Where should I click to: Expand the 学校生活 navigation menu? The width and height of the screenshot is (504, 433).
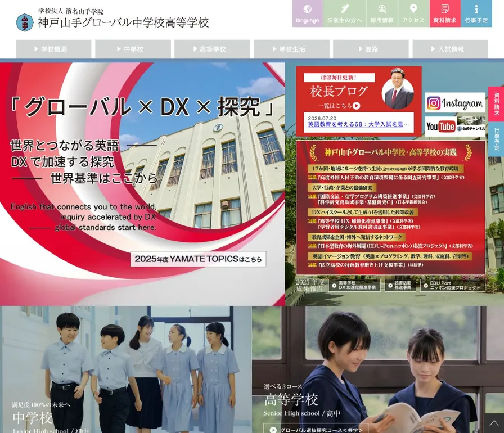click(x=291, y=49)
